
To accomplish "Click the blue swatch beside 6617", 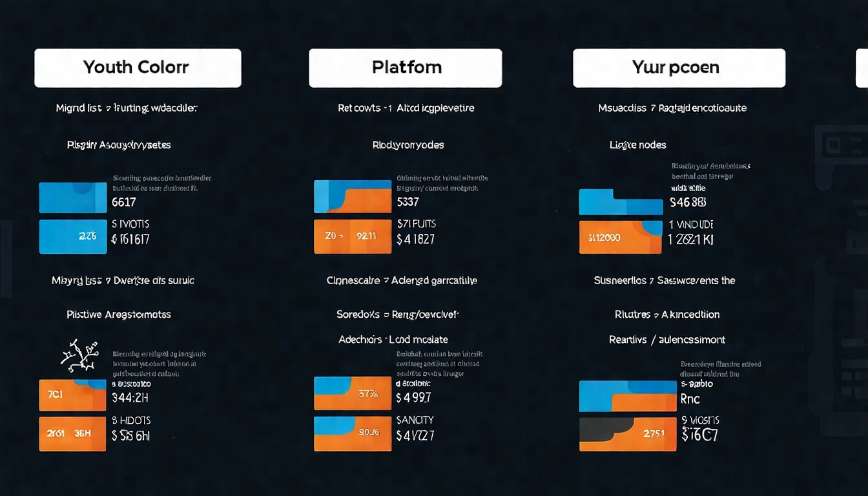I will 73,198.
